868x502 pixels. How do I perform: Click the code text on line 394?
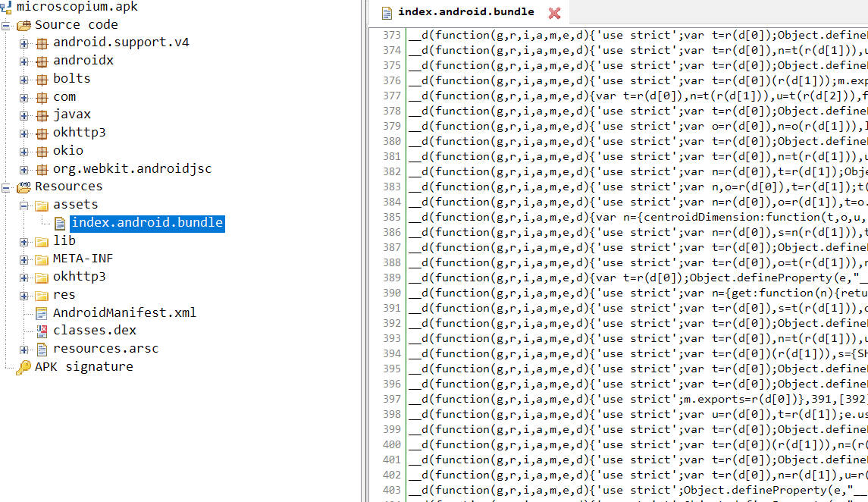pos(638,353)
